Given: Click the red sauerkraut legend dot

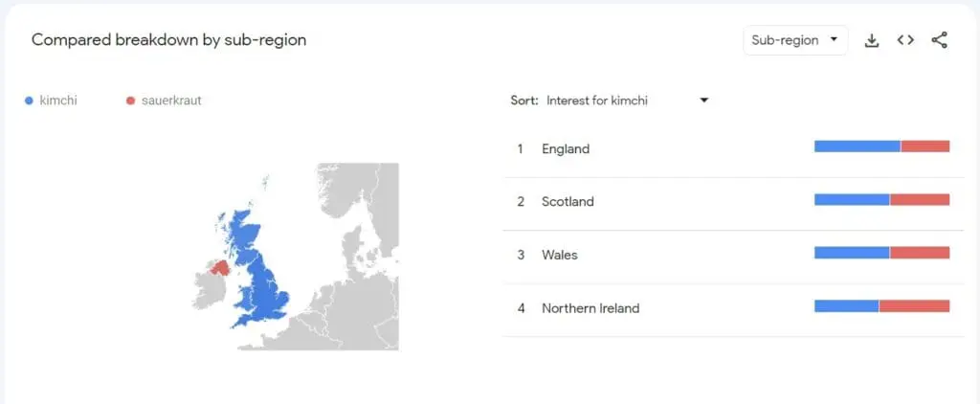Looking at the screenshot, I should 130,101.
